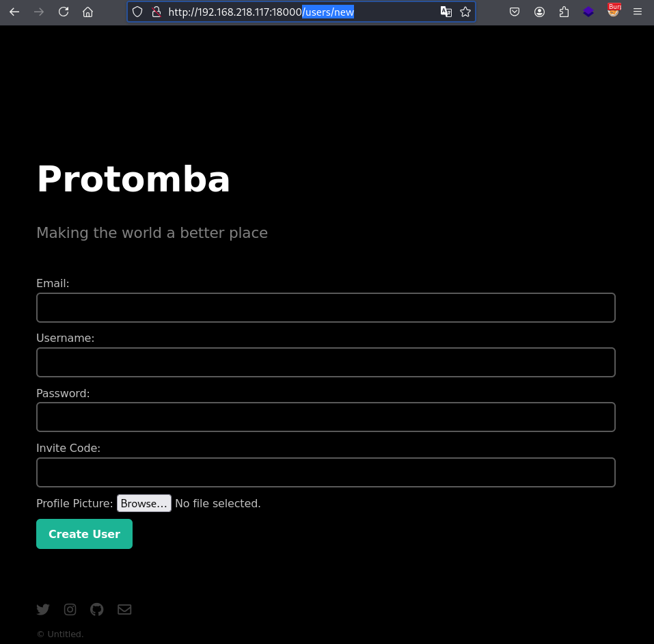Open the Instagram footer link
Viewport: 654px width, 644px height.
coord(70,609)
